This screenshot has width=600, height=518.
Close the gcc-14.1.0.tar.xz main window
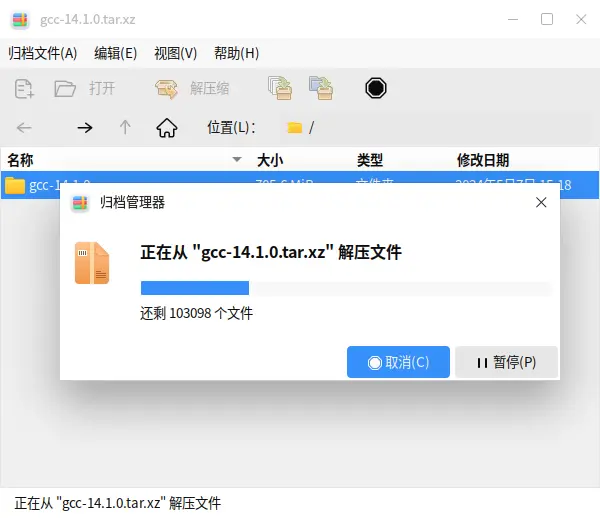(x=581, y=19)
